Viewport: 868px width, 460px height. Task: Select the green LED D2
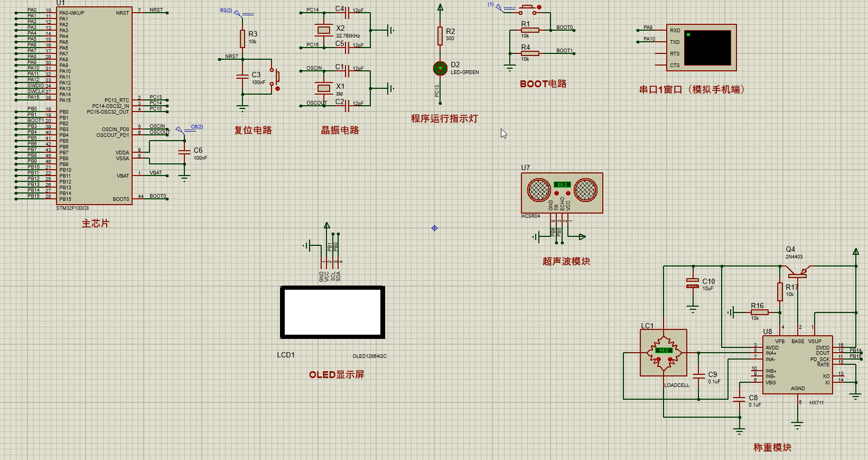pyautogui.click(x=440, y=68)
